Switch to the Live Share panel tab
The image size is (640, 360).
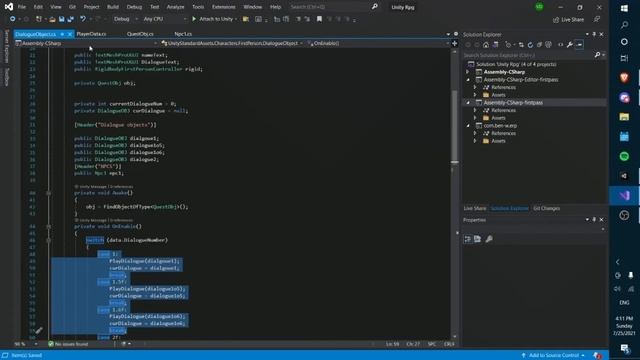coord(475,208)
